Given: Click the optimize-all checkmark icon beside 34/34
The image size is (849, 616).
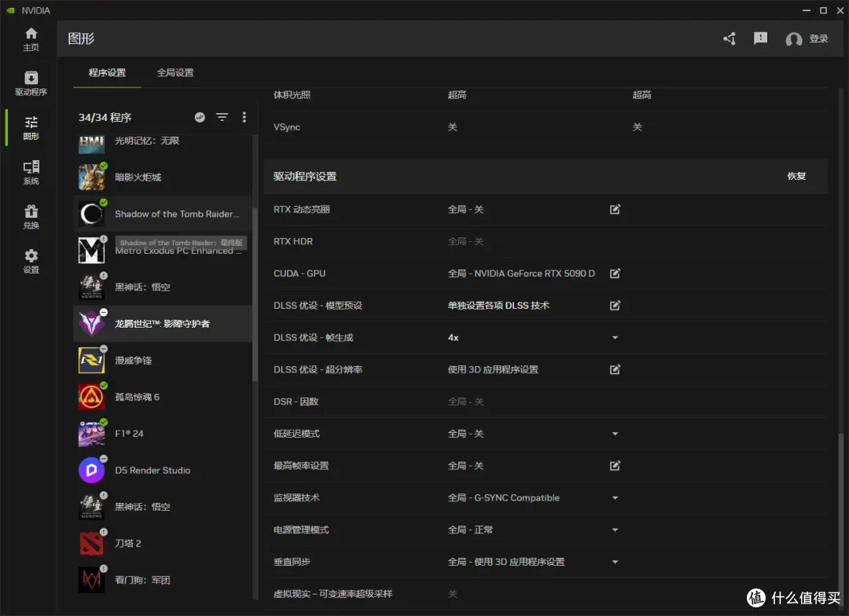Looking at the screenshot, I should click(x=200, y=117).
